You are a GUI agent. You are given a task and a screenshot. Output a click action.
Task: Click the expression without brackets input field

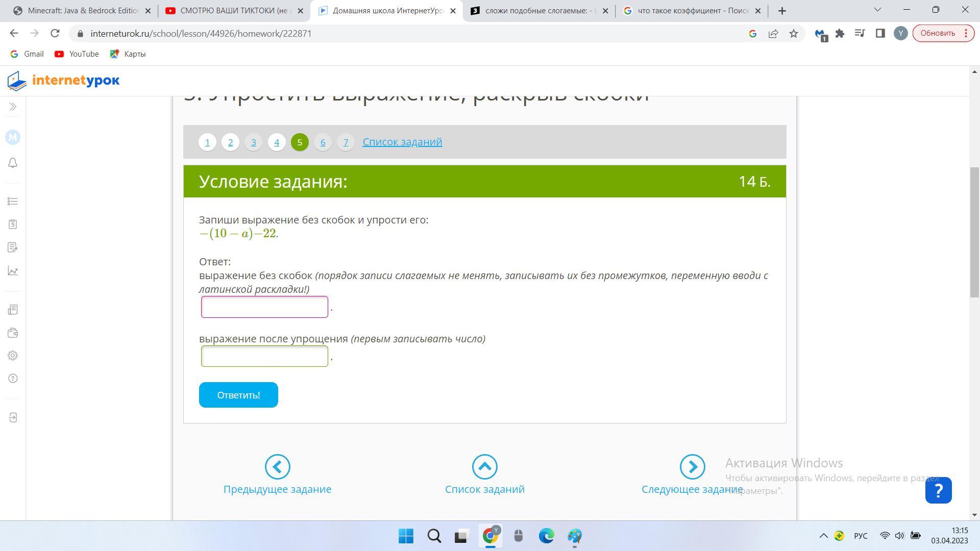point(264,307)
